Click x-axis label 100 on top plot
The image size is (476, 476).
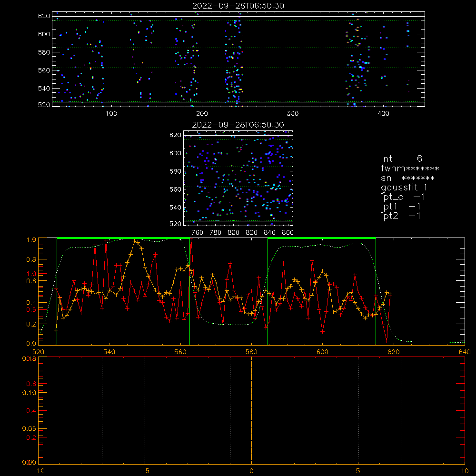[111, 114]
